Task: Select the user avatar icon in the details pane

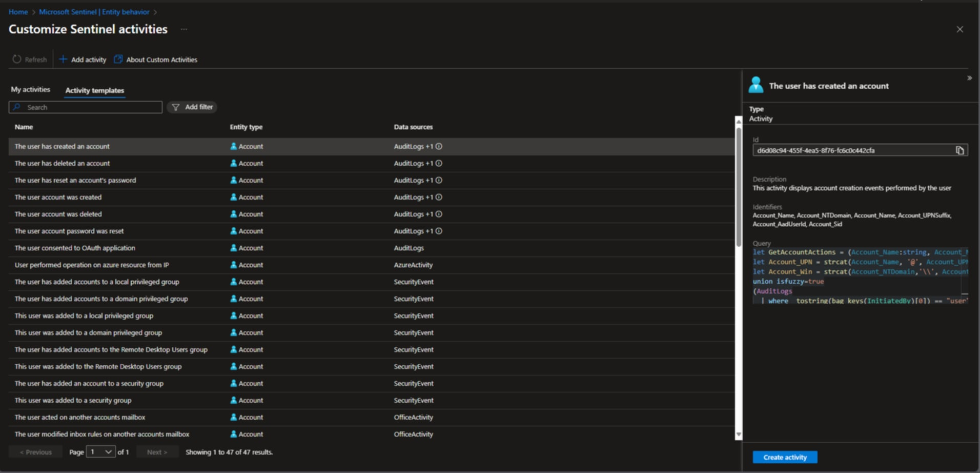Action: click(757, 85)
